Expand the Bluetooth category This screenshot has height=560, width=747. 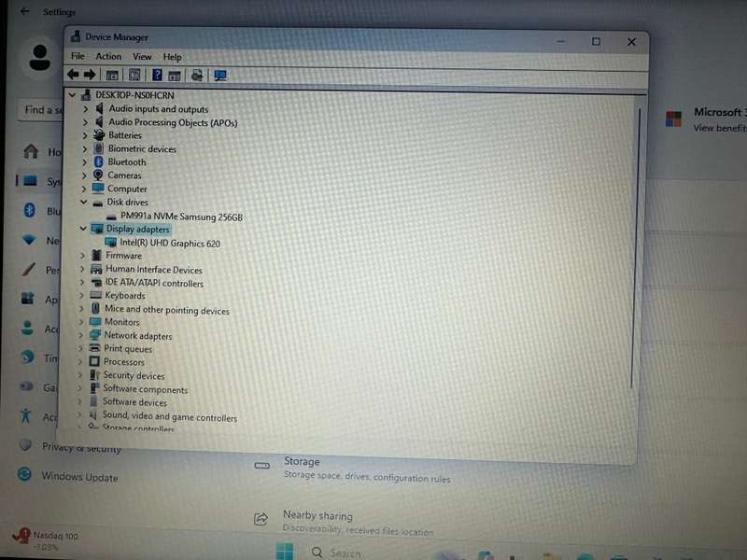tap(85, 162)
